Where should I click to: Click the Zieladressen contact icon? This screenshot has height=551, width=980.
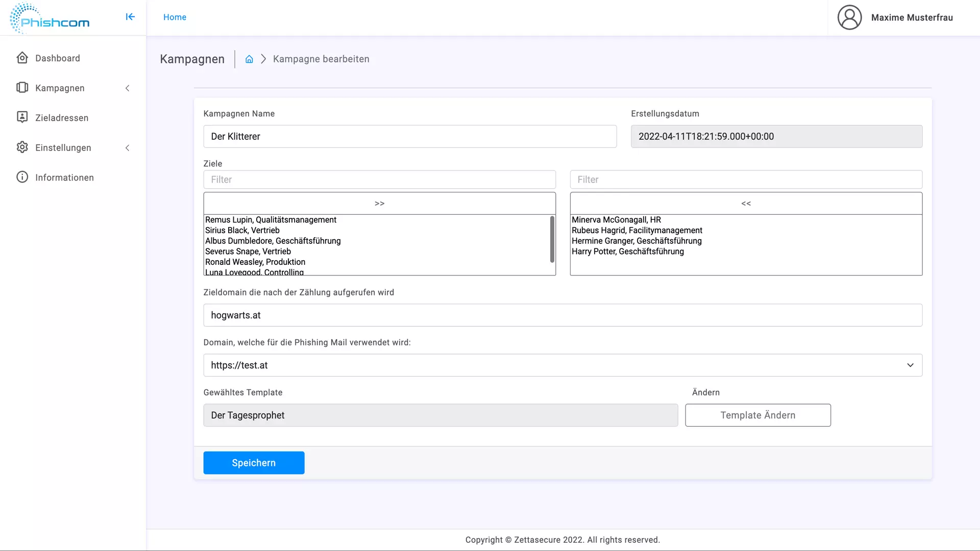point(22,117)
